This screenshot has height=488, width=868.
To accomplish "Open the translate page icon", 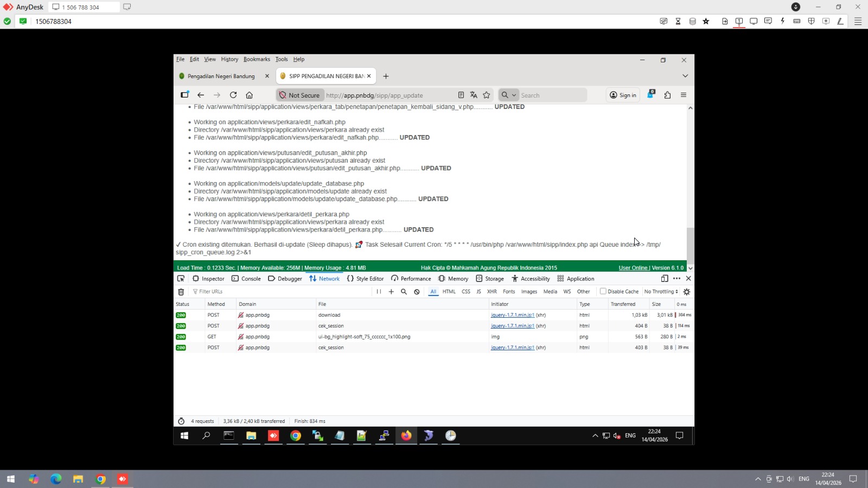I will tap(474, 95).
